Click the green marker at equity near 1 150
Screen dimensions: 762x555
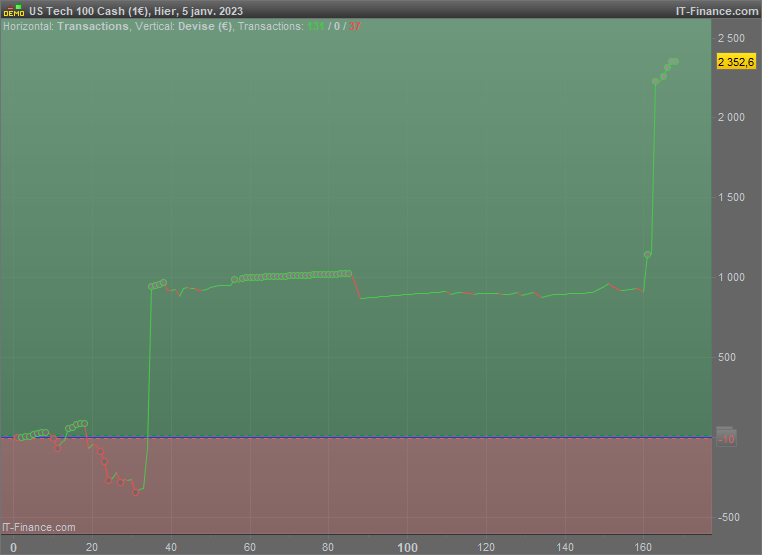pyautogui.click(x=647, y=254)
